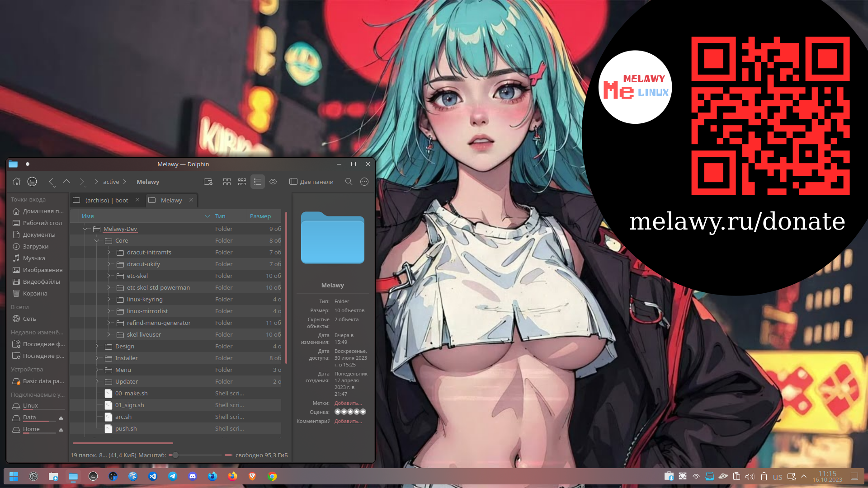Navigate up one directory level
This screenshot has height=488, width=868.
click(x=66, y=182)
